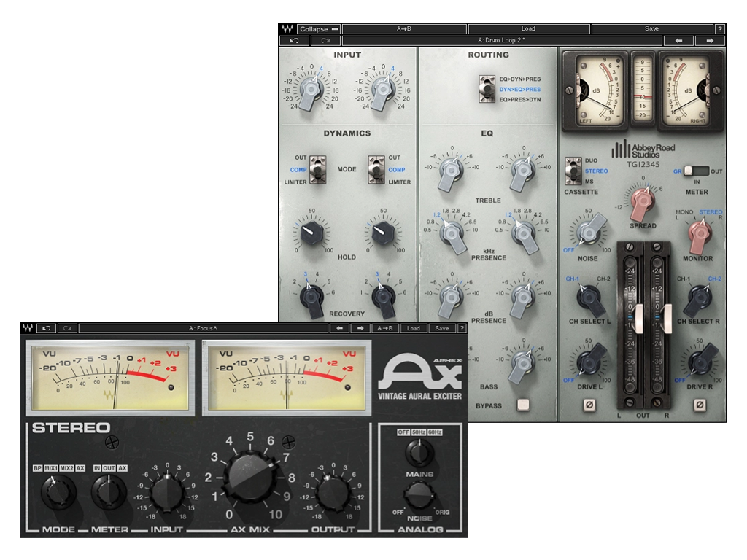Click the MAINS hum selector knob

click(419, 454)
